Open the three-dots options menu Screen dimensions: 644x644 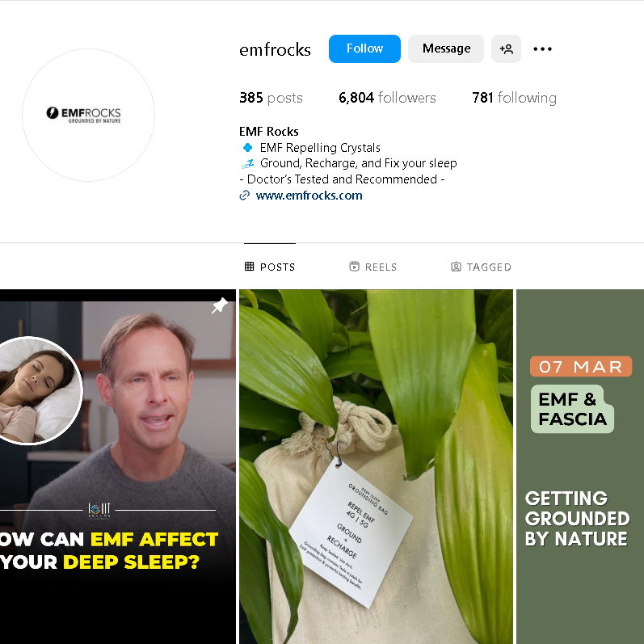pyautogui.click(x=542, y=48)
